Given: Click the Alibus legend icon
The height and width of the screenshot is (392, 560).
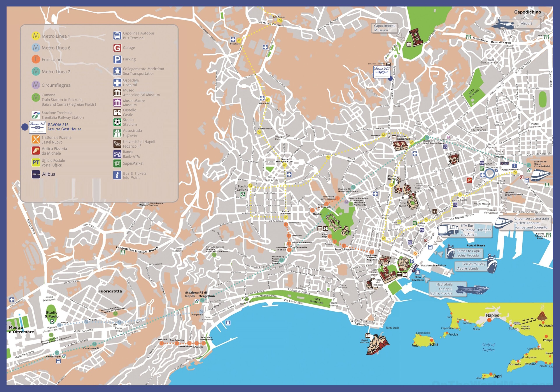Looking at the screenshot, I should pyautogui.click(x=36, y=174).
